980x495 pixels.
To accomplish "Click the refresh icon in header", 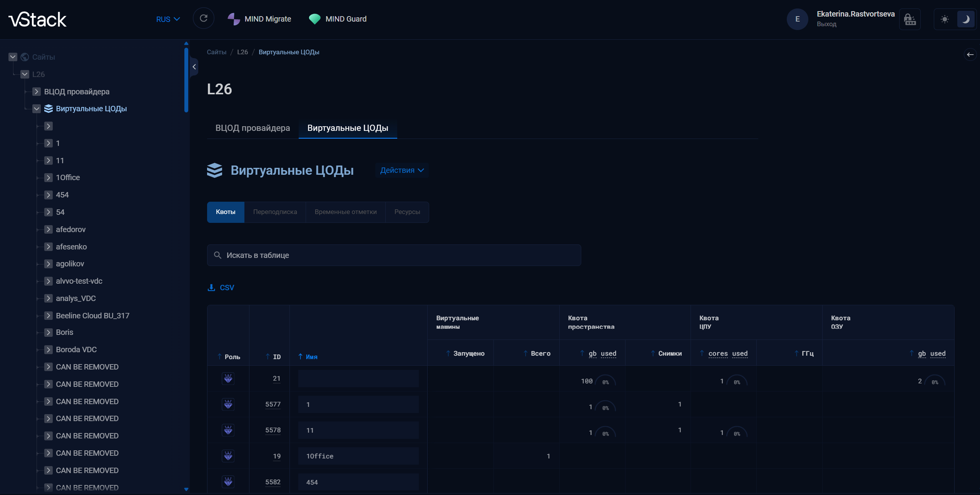I will coord(204,18).
